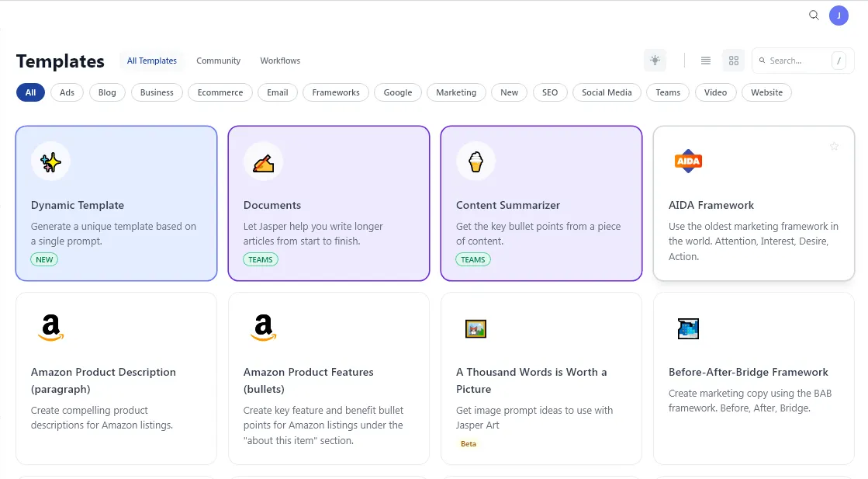Click the AIDA Framework logo icon
The height and width of the screenshot is (479, 868).
pyautogui.click(x=688, y=161)
